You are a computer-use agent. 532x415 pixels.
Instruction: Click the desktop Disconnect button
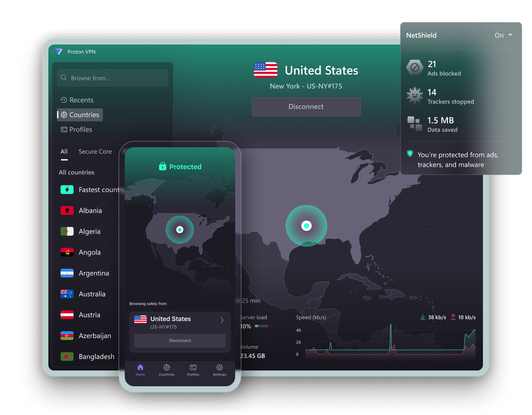[306, 107]
